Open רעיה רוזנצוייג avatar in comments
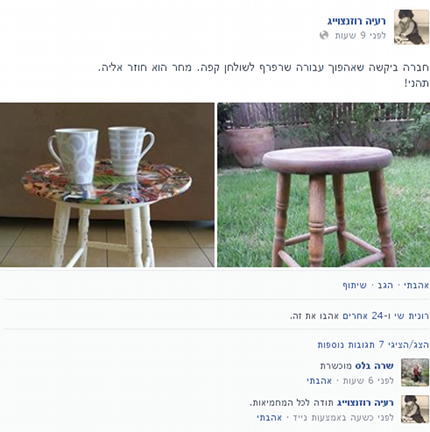This screenshot has width=430, height=432. [415, 409]
